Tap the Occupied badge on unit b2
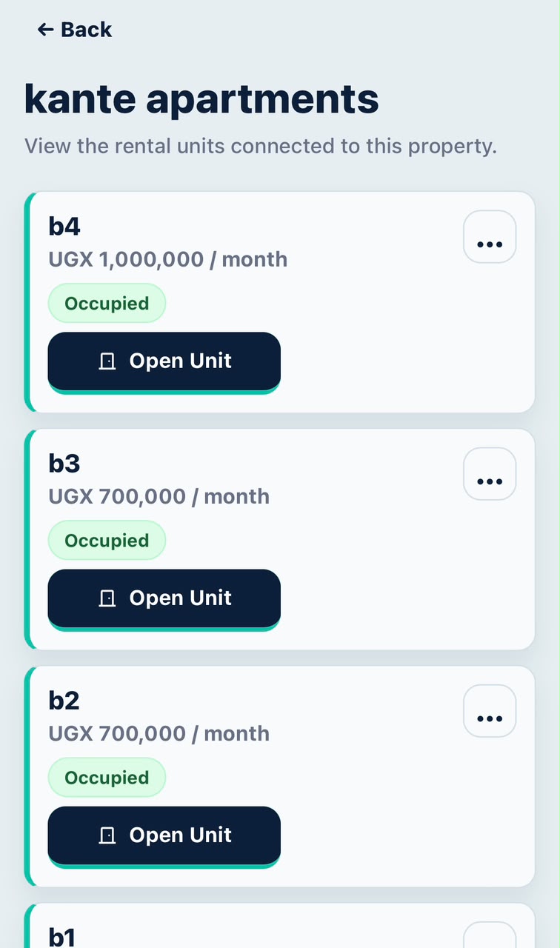Image resolution: width=560 pixels, height=948 pixels. (107, 778)
